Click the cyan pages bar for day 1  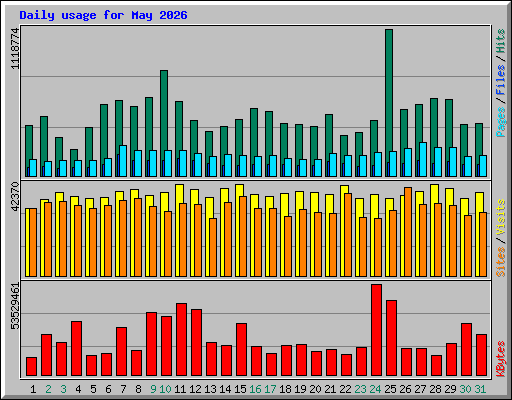33,168
